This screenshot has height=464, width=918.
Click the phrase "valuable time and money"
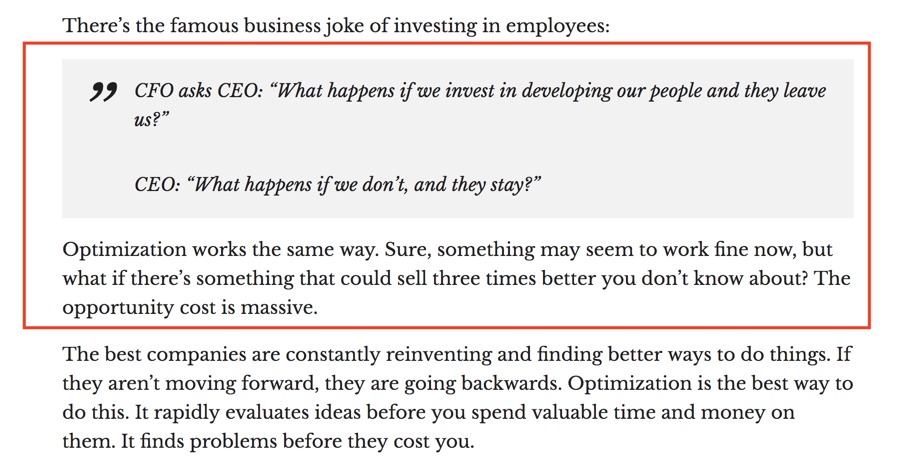[x=661, y=412]
